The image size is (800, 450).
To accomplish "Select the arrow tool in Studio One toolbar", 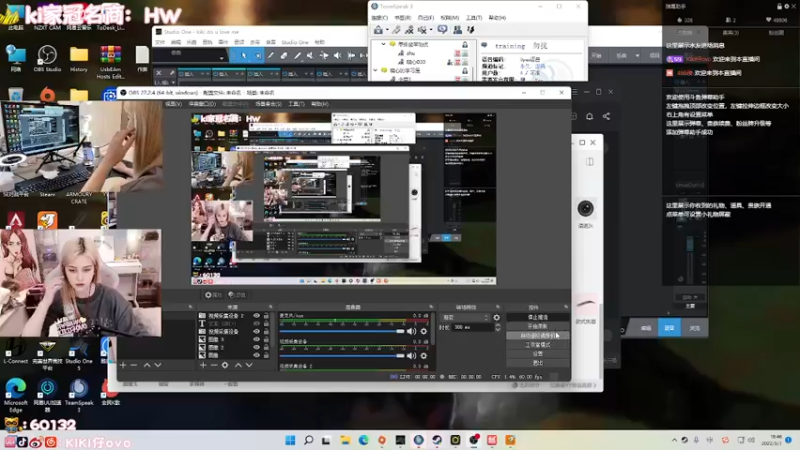I will pyautogui.click(x=244, y=55).
